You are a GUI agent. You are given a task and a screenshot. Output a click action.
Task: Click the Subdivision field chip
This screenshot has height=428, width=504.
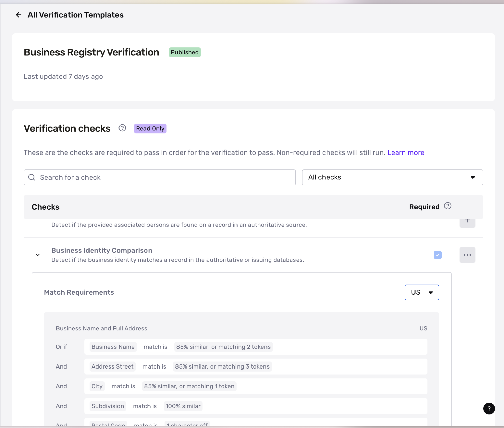click(x=108, y=406)
